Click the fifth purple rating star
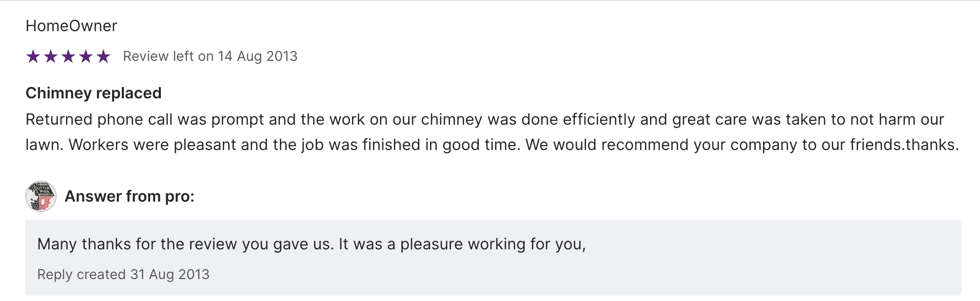The height and width of the screenshot is (301, 980). tap(103, 56)
